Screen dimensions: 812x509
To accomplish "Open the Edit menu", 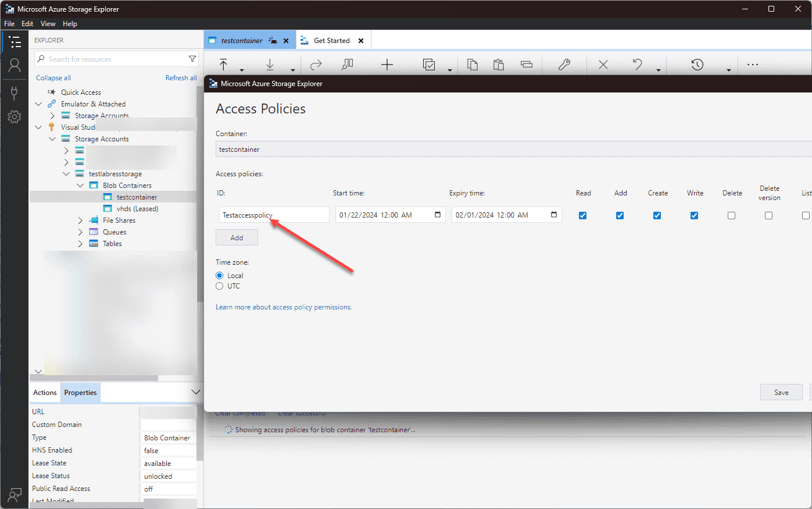I will [x=27, y=24].
